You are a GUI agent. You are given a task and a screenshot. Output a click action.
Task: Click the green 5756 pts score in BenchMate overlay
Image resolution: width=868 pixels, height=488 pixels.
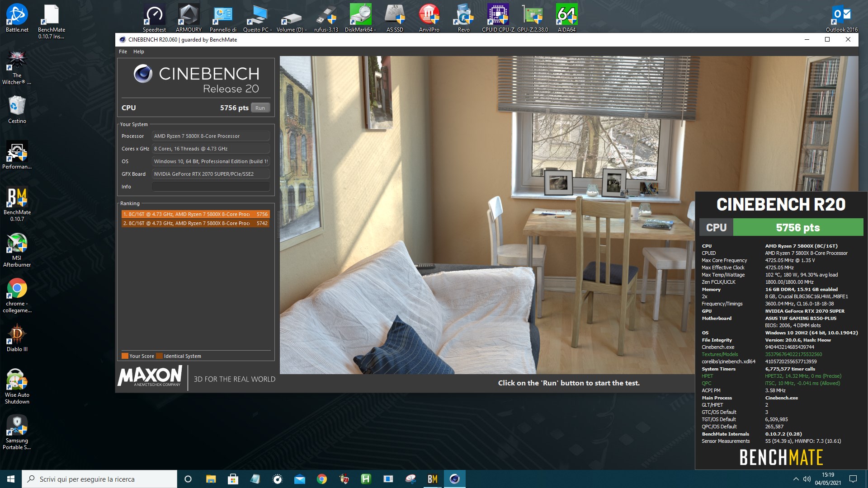[798, 228]
